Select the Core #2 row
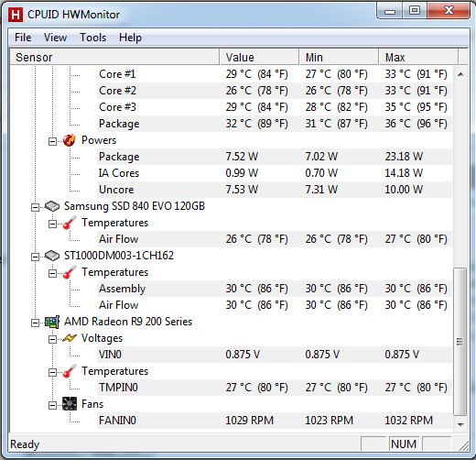The height and width of the screenshot is (460, 476). [x=275, y=91]
